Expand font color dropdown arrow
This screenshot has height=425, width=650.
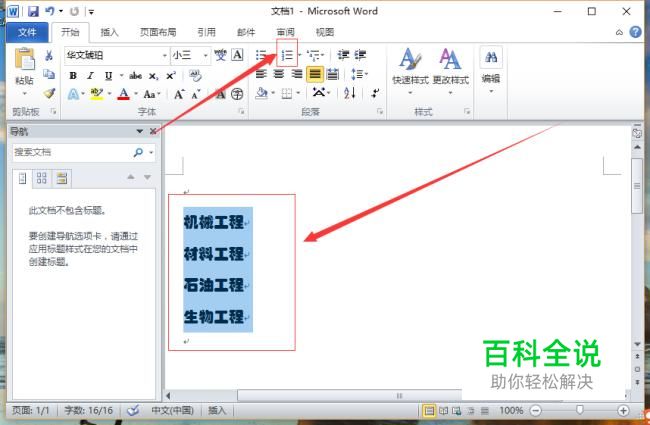(135, 94)
